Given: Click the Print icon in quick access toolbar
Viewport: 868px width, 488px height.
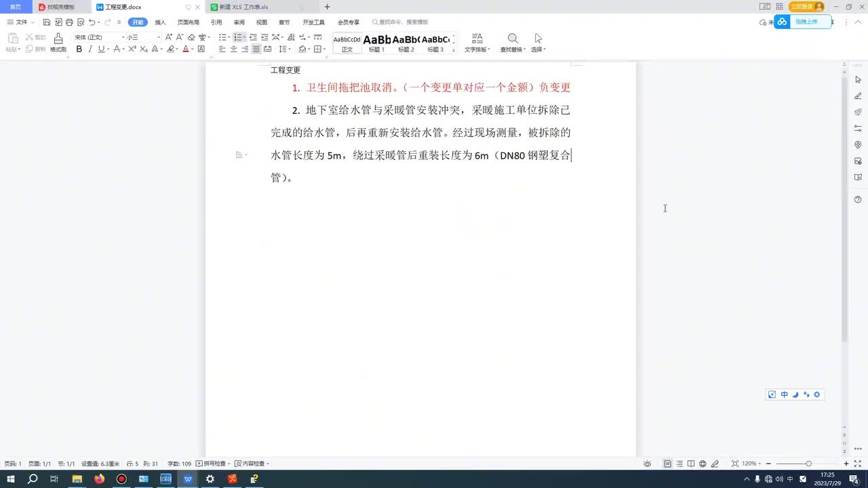Looking at the screenshot, I should pyautogui.click(x=69, y=22).
